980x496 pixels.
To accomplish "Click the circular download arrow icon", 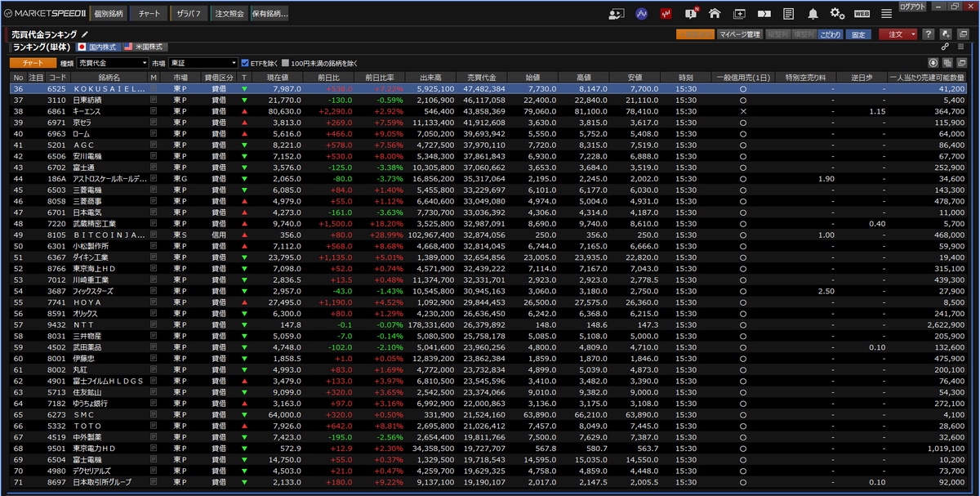I will pos(933,63).
